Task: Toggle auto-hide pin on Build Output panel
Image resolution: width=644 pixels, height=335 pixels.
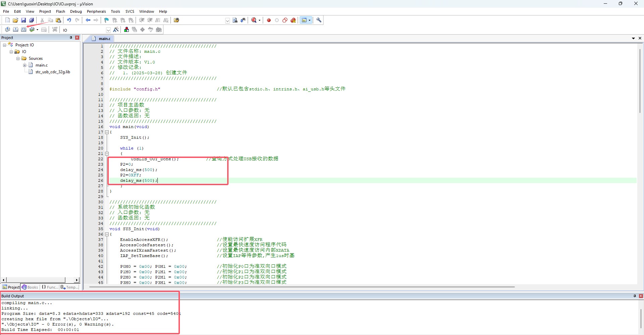Action: coord(635,296)
